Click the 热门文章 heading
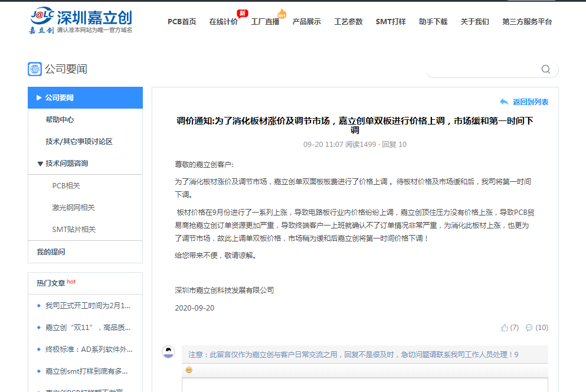The width and height of the screenshot is (586, 392). pyautogui.click(x=51, y=283)
